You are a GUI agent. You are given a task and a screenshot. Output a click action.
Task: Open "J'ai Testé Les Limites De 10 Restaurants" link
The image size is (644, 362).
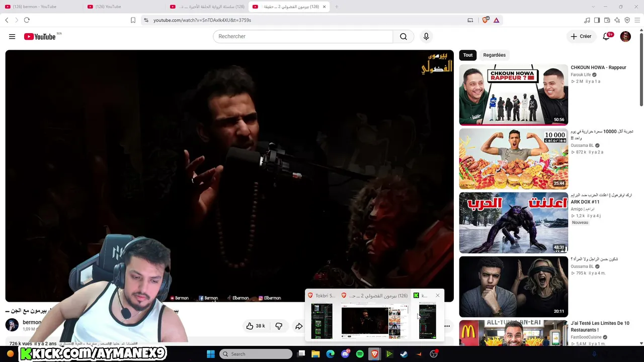tap(600, 326)
